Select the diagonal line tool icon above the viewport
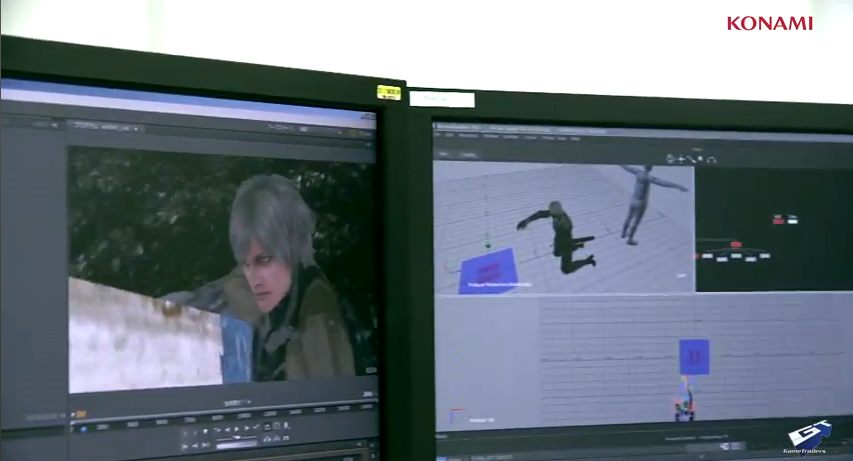Image resolution: width=853 pixels, height=461 pixels. pos(691,159)
